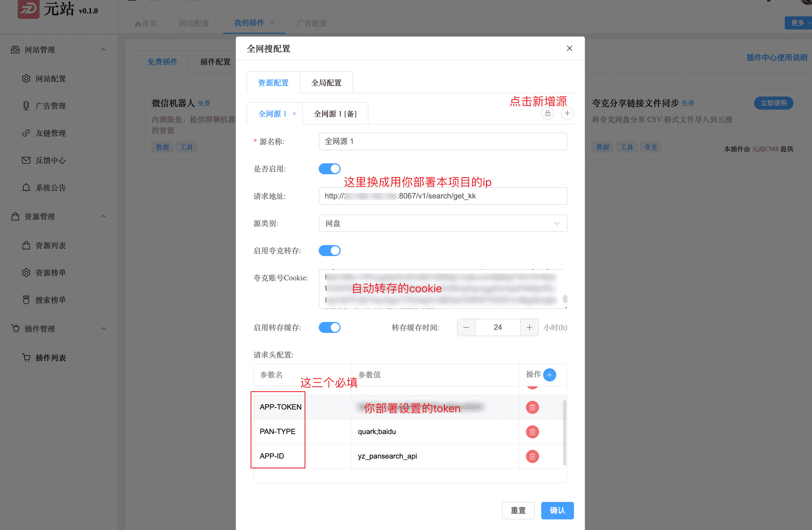
Task: Close the 全网源 1 source tab
Action: (x=294, y=114)
